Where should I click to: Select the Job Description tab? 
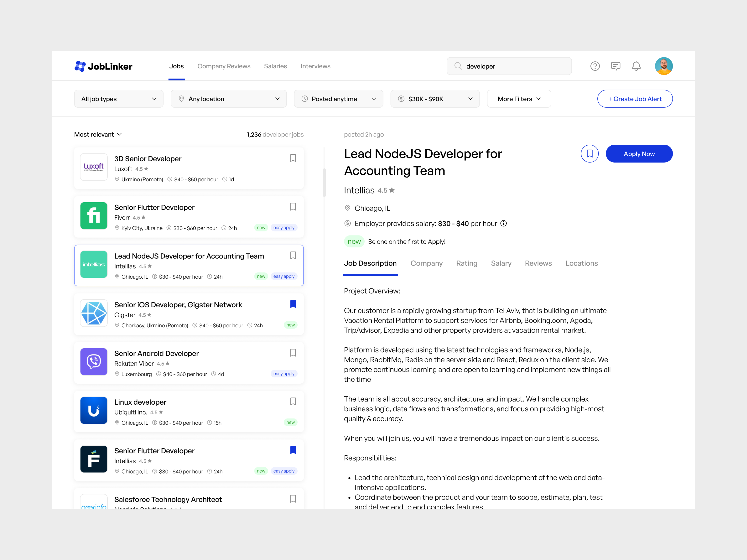(370, 263)
